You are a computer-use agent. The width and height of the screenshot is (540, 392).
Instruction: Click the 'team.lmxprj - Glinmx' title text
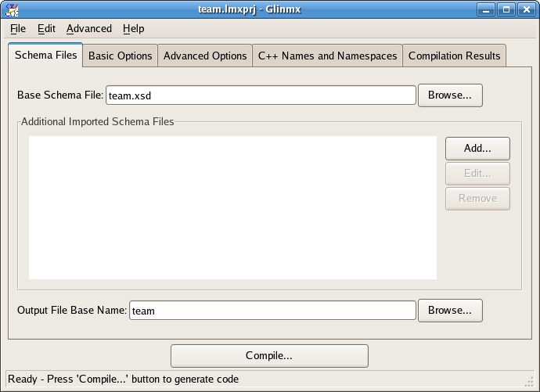point(250,9)
